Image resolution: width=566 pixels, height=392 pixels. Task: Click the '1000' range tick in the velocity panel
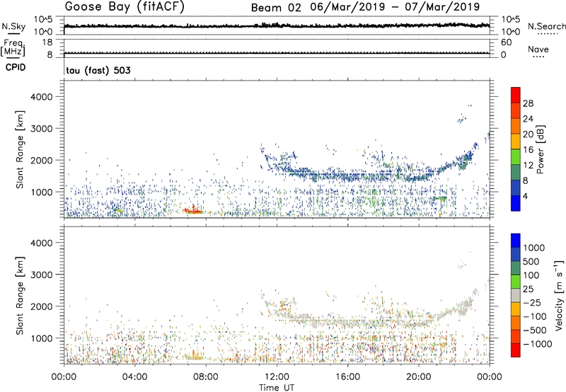tap(41, 338)
